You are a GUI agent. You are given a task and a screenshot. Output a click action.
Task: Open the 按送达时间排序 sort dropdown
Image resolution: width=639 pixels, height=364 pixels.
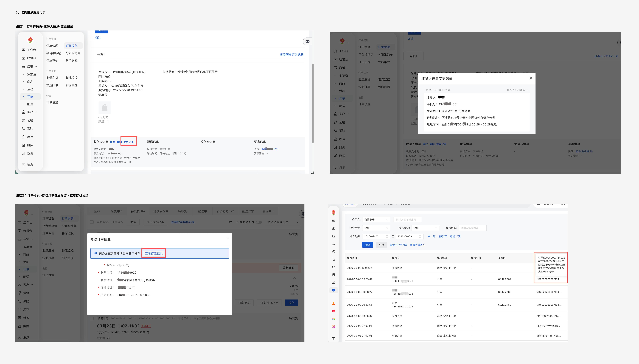coord(283,222)
